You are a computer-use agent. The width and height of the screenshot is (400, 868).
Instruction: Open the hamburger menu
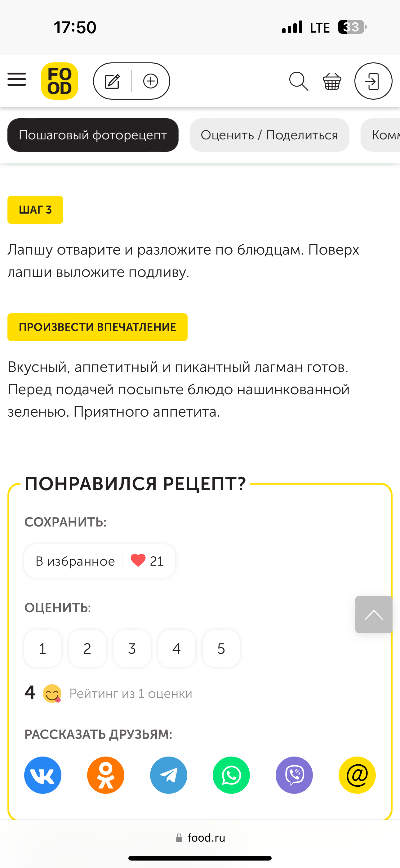(17, 80)
